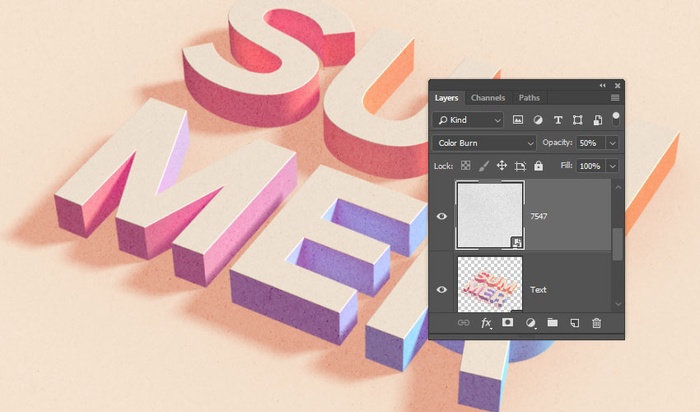700x412 pixels.
Task: Click the lock position move icon
Action: pyautogui.click(x=502, y=166)
